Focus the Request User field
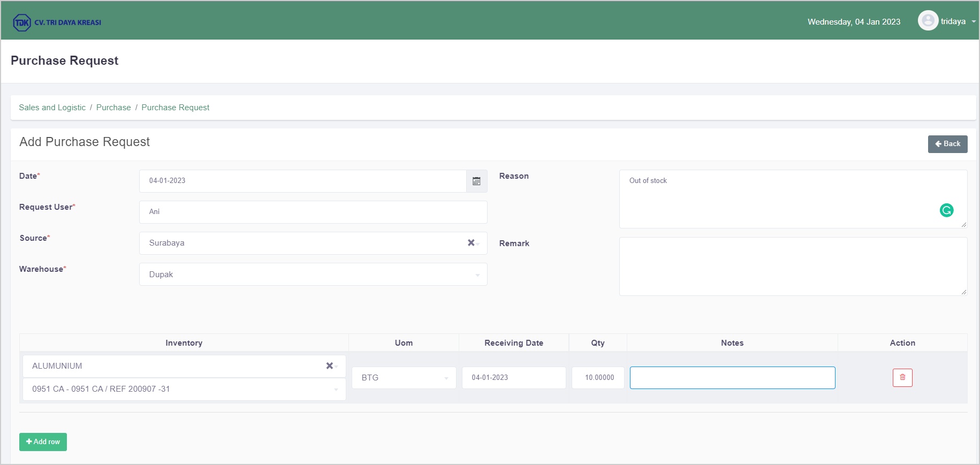This screenshot has width=980, height=465. [313, 212]
